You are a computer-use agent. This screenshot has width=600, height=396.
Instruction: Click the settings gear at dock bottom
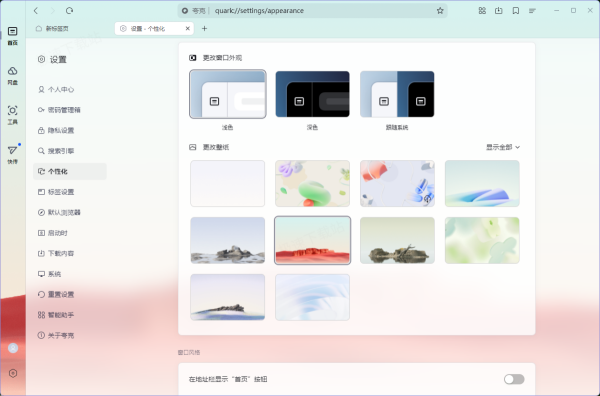pyautogui.click(x=13, y=373)
